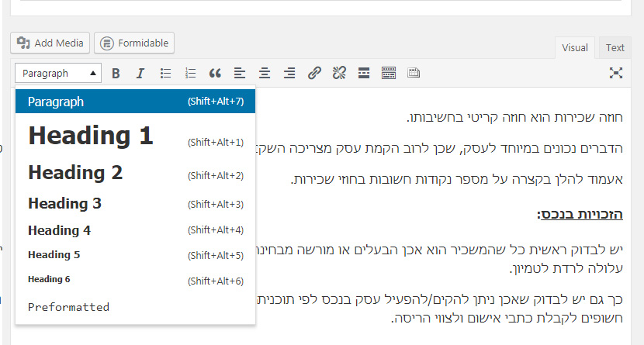Align text center
The width and height of the screenshot is (644, 345).
click(x=265, y=74)
